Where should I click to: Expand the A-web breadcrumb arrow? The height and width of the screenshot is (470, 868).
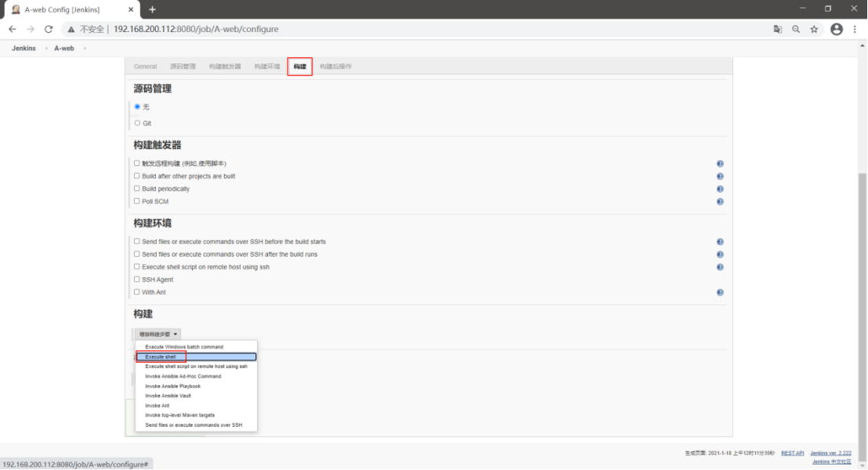tap(85, 49)
